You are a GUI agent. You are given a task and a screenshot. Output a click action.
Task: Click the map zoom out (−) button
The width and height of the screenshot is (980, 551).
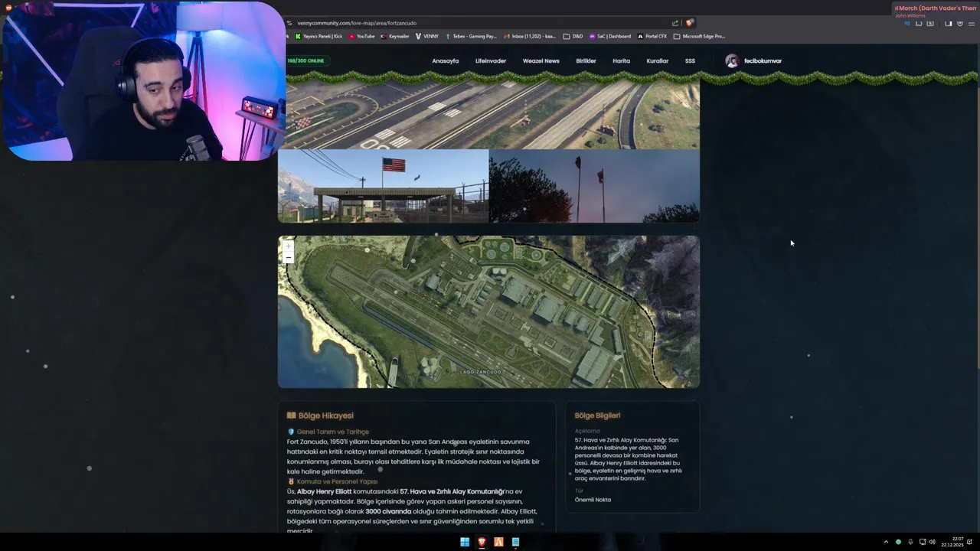point(288,257)
